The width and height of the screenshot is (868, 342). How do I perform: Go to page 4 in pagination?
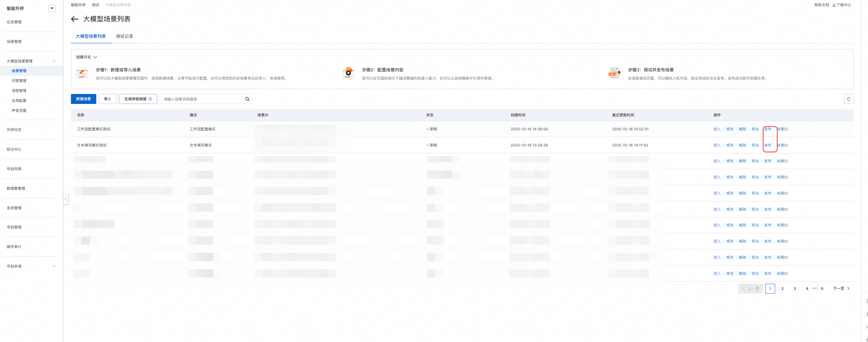pos(807,288)
